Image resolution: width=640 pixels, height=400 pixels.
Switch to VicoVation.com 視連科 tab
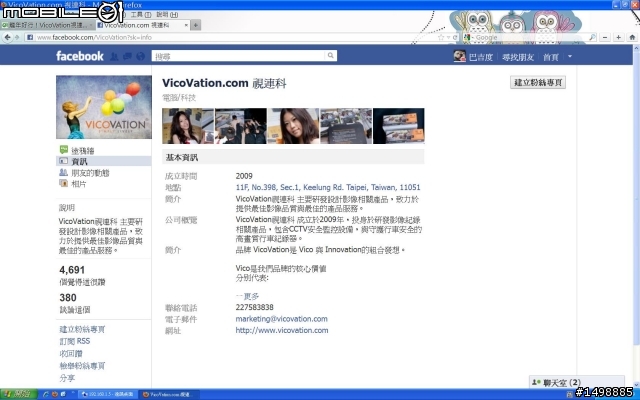[143, 25]
